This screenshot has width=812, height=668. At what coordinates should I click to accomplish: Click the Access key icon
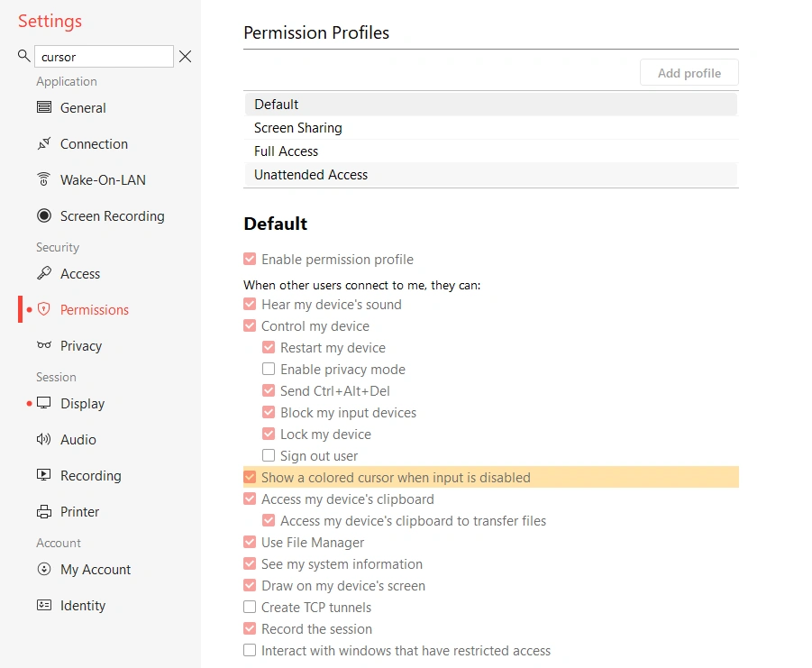coord(44,273)
